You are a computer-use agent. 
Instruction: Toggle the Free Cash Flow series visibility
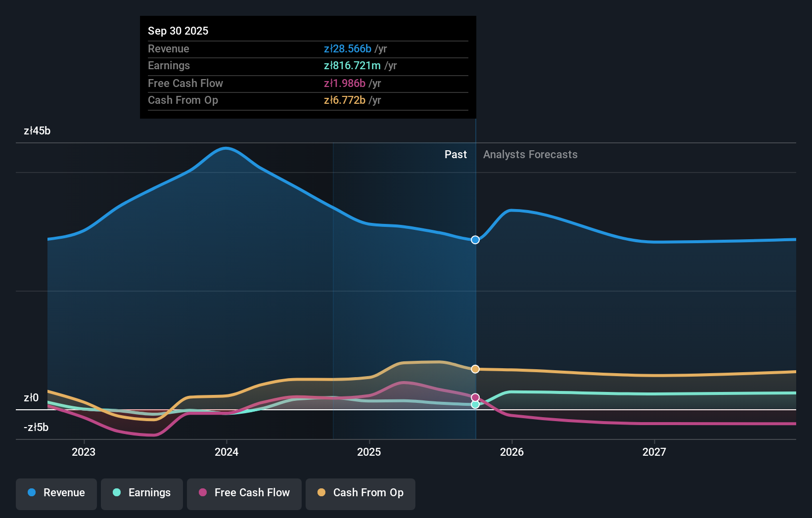click(x=244, y=494)
